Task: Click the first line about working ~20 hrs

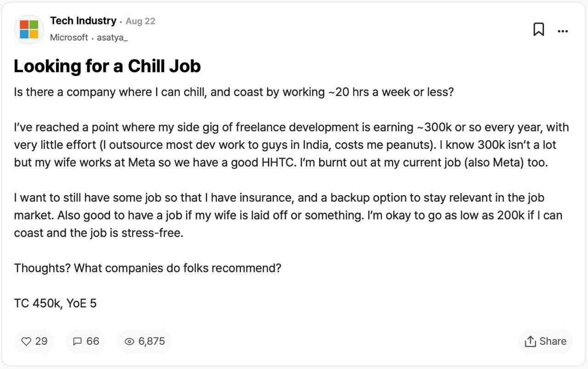Action: pyautogui.click(x=234, y=92)
